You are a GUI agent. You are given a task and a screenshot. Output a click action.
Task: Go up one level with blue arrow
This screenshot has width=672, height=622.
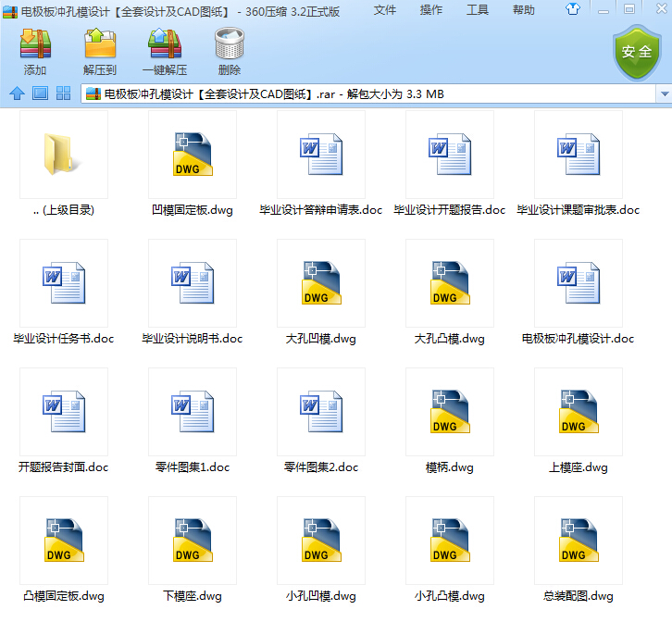(18, 93)
